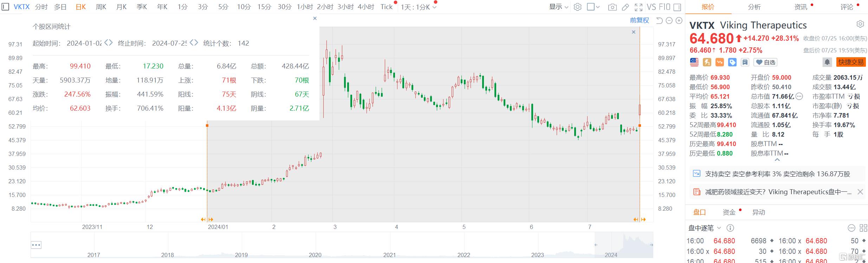Zoom in chart with plus icon

pos(679,21)
